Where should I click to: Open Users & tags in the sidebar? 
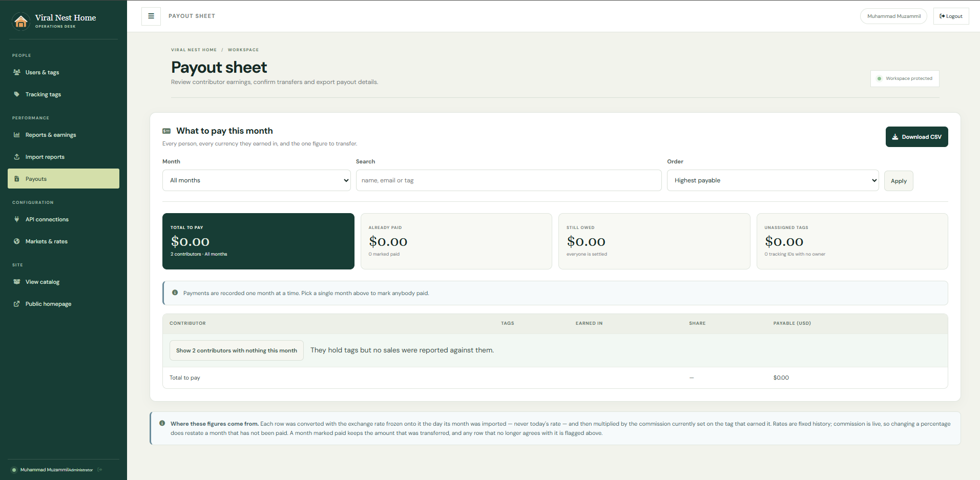64,72
